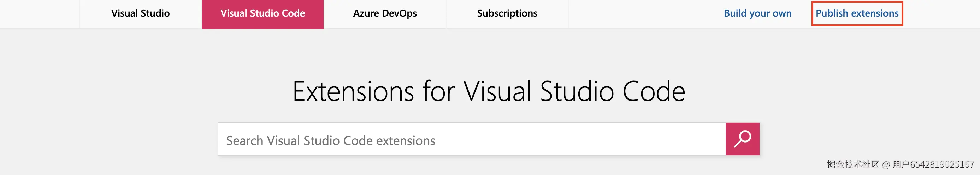Click the search placeholder text

tap(330, 141)
